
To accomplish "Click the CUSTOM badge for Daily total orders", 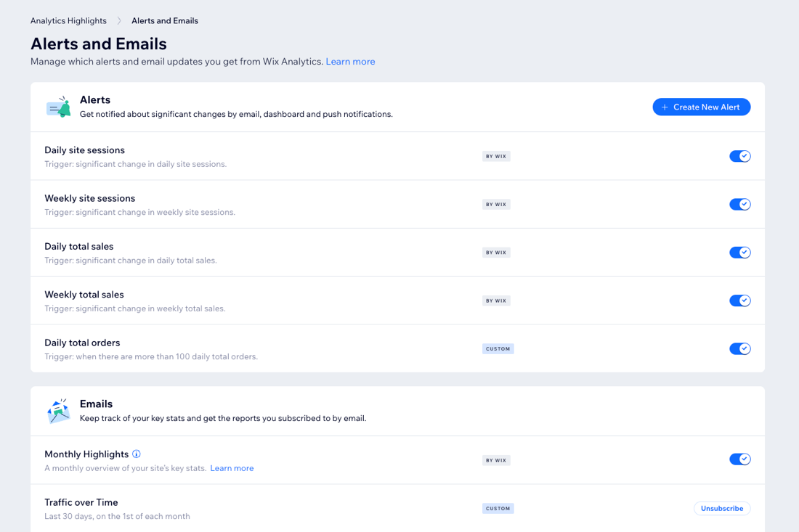I will [x=498, y=348].
